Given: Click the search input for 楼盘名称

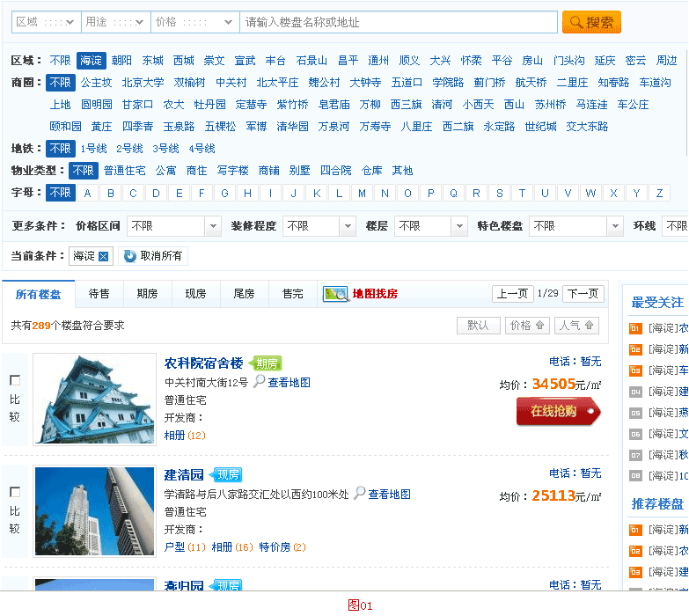Looking at the screenshot, I should [398, 22].
